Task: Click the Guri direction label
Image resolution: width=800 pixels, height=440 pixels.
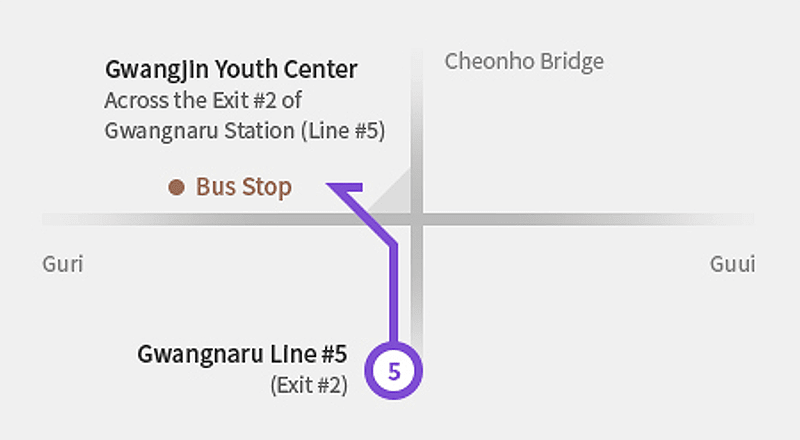Action: point(63,264)
